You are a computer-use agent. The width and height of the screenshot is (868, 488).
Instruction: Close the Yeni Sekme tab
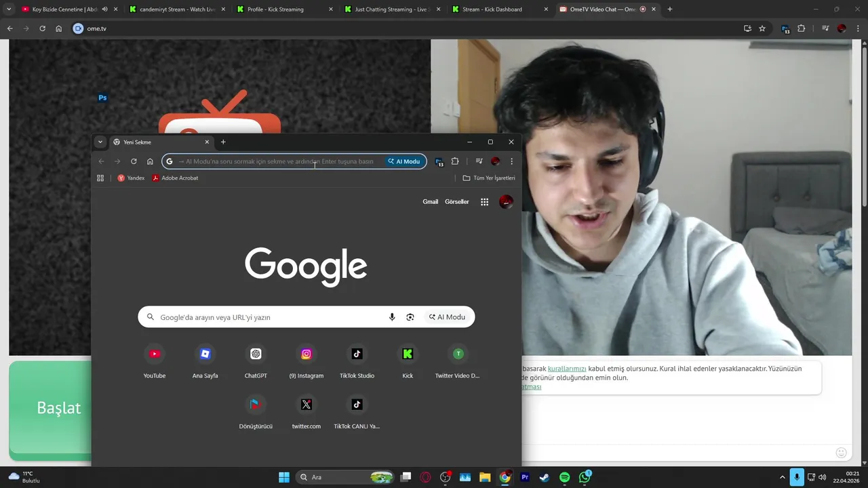pyautogui.click(x=207, y=142)
